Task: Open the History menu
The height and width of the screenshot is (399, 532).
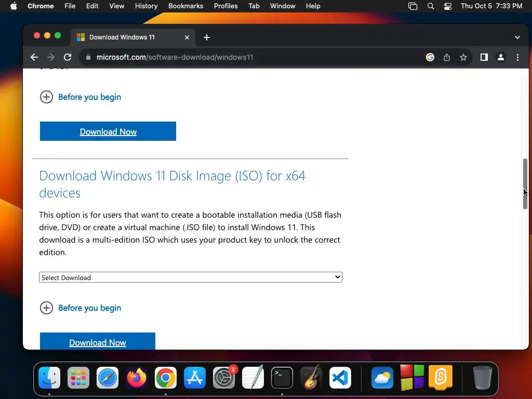Action: pyautogui.click(x=146, y=6)
